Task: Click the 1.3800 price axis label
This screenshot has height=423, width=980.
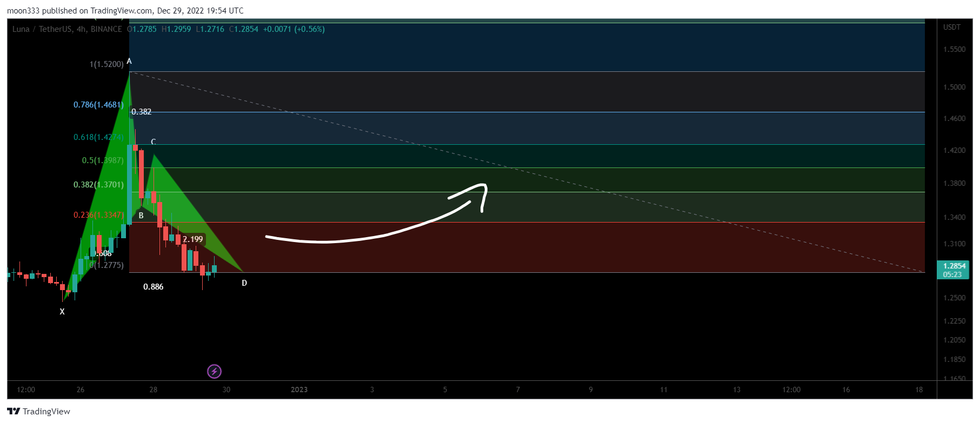Action: coord(954,183)
